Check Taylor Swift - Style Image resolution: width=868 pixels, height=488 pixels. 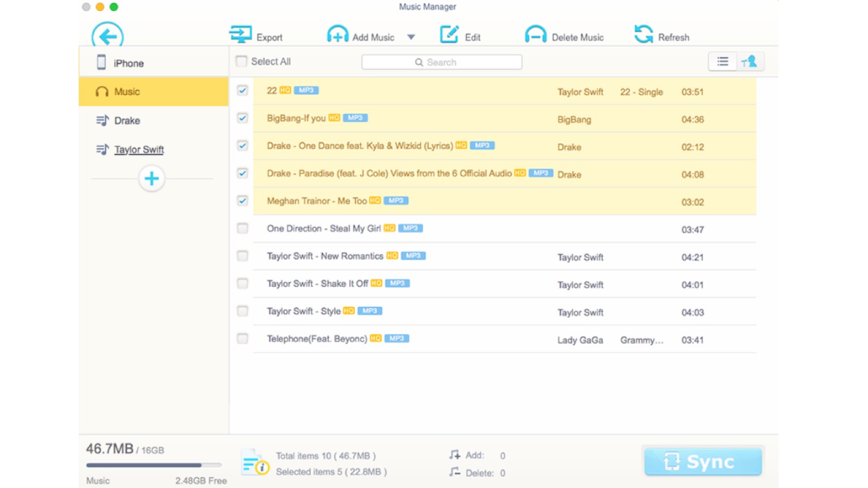click(242, 311)
